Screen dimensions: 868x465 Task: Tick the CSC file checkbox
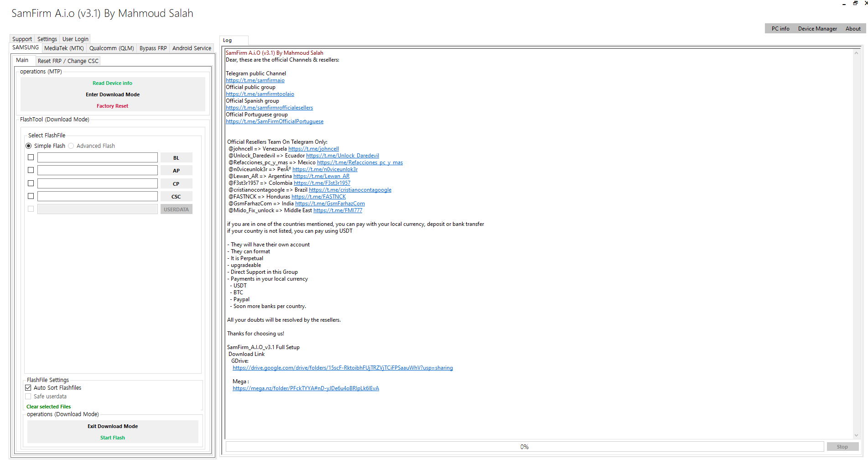point(31,196)
